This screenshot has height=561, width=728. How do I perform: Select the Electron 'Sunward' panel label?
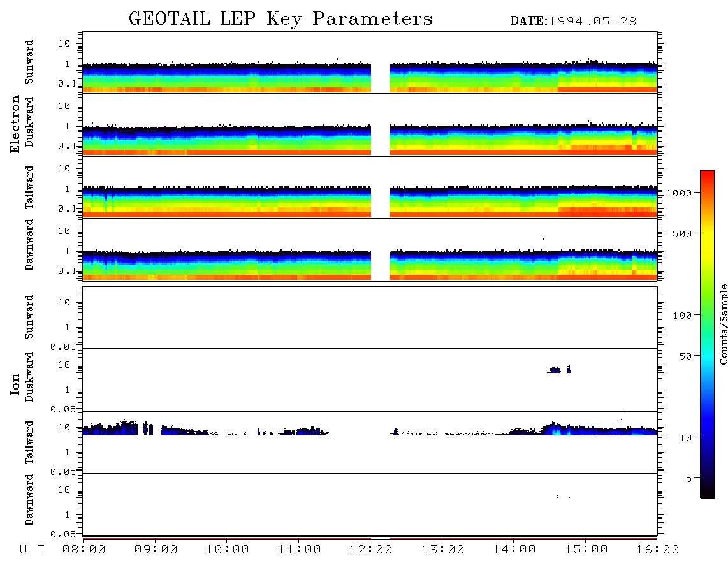coord(29,62)
